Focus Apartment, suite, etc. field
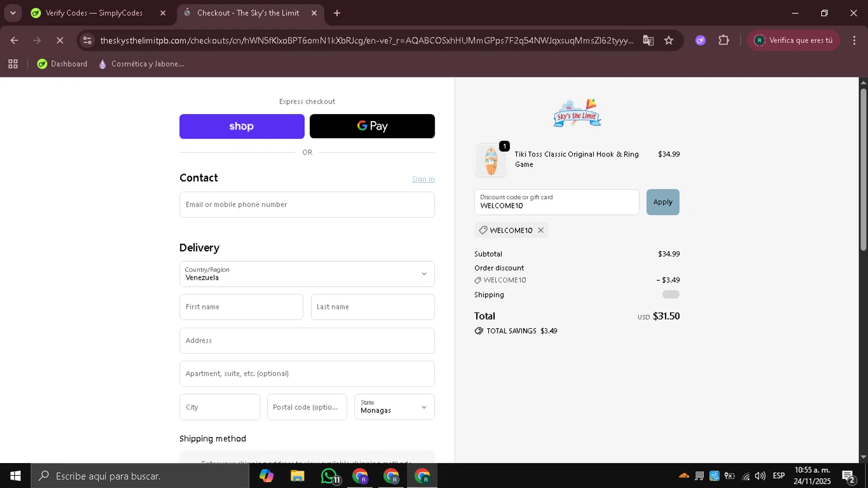 pos(307,374)
